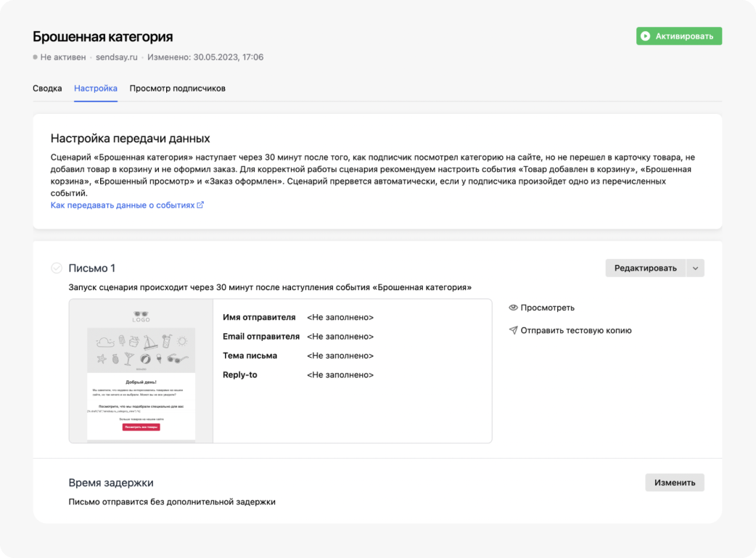Image resolution: width=756 pixels, height=558 pixels.
Task: Click the email template preview thumbnail
Action: [x=141, y=371]
